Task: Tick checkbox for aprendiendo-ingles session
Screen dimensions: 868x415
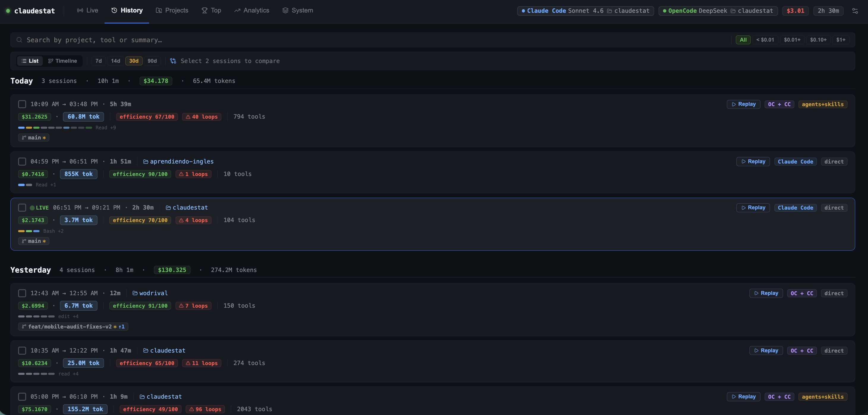Action: coord(22,161)
